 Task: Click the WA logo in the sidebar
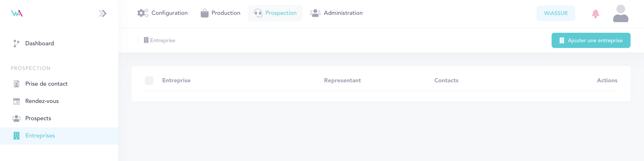(17, 13)
